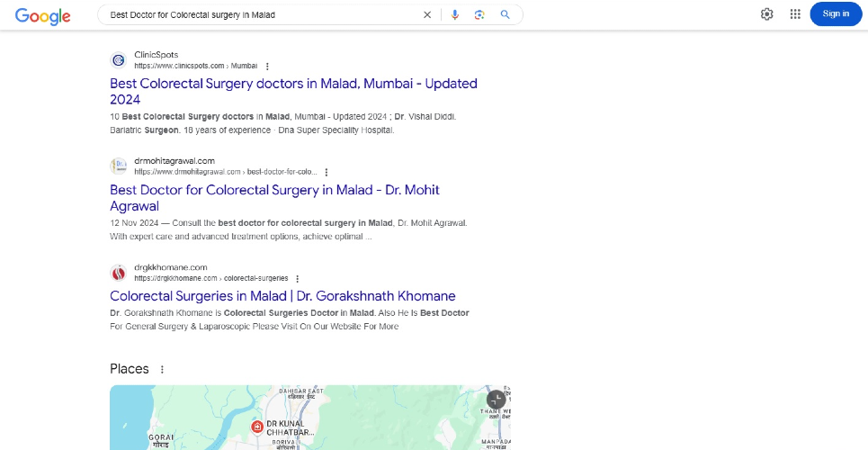
Task: Click the drmohitagrawal.com site name
Action: coord(174,161)
